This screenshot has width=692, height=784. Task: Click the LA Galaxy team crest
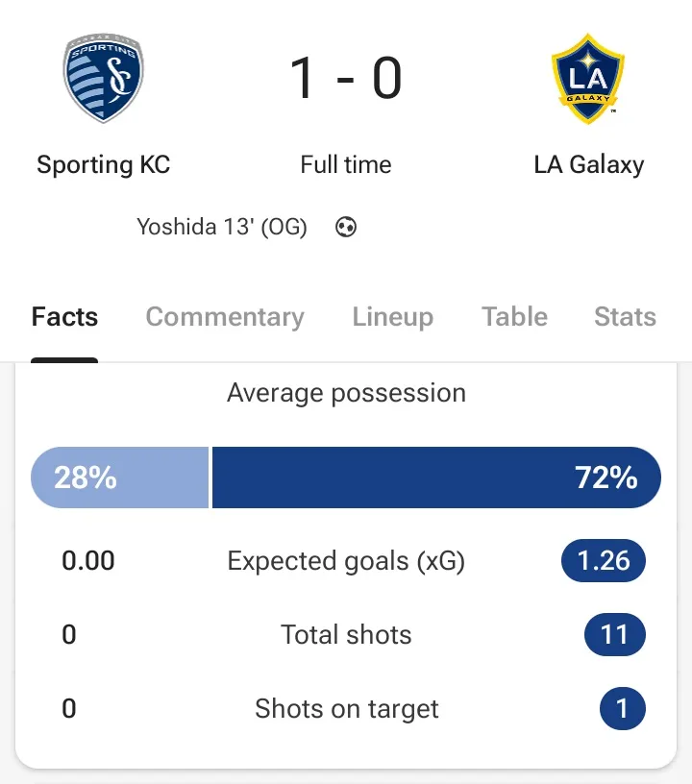point(588,79)
